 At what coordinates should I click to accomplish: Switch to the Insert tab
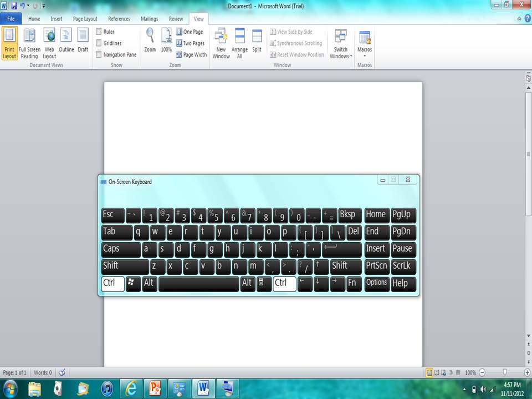[x=57, y=19]
